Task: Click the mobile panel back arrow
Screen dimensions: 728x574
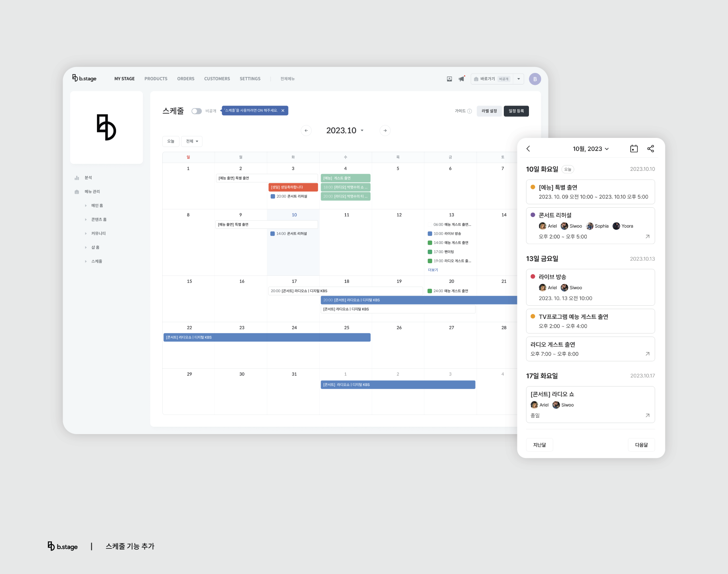Action: click(x=528, y=149)
